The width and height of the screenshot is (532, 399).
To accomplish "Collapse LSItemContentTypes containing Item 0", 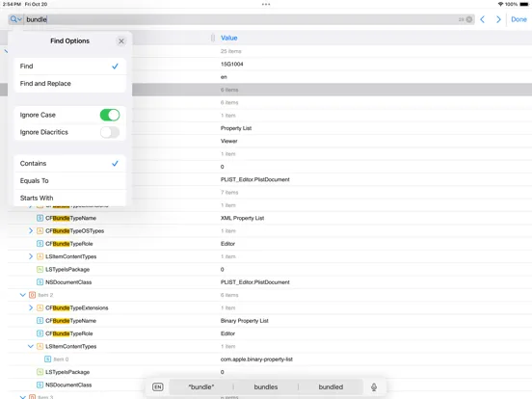I will tap(31, 346).
